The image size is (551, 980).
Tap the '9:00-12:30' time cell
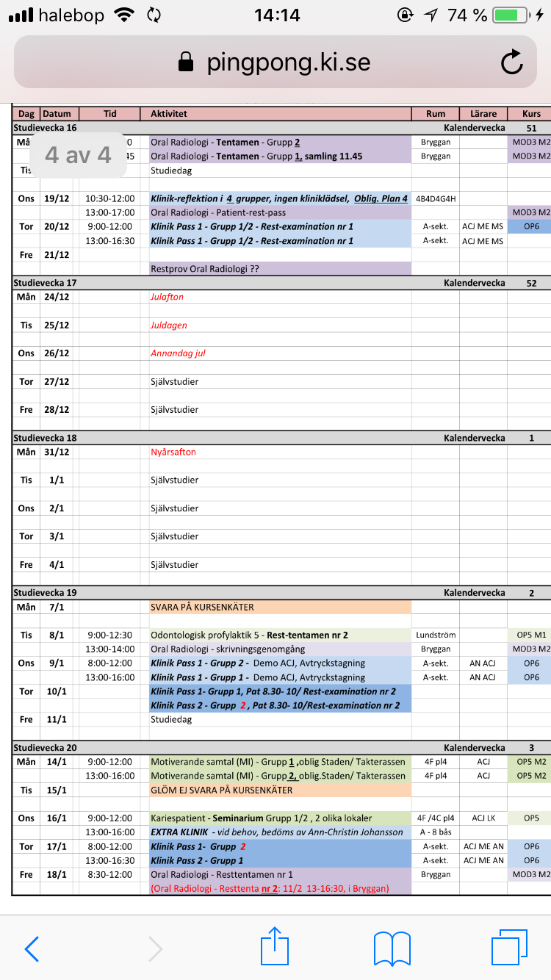[x=109, y=635]
